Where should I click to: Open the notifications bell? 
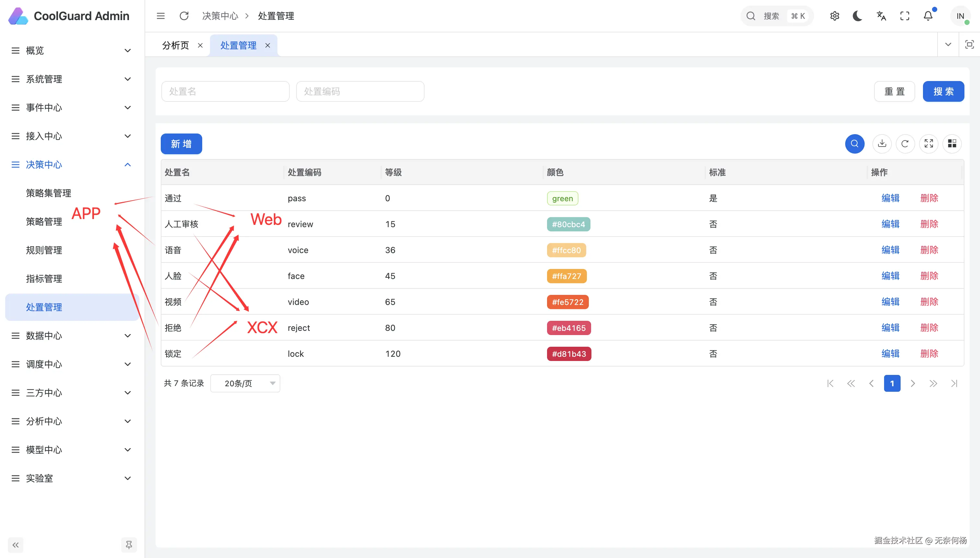tap(928, 16)
